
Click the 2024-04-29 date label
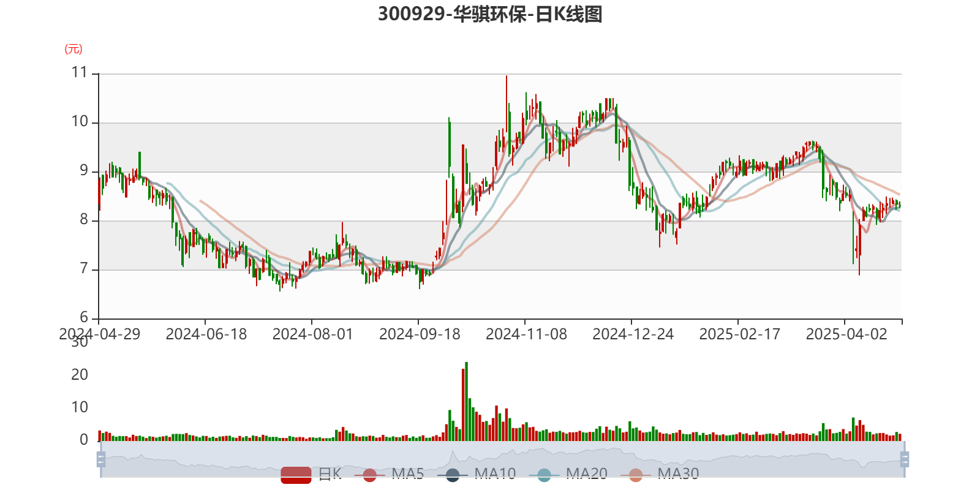[x=99, y=334]
